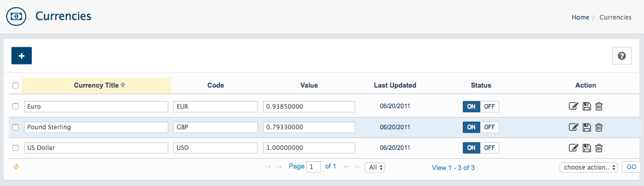Click Pound Sterling title field
Image resolution: width=644 pixels, height=186 pixels.
click(96, 127)
